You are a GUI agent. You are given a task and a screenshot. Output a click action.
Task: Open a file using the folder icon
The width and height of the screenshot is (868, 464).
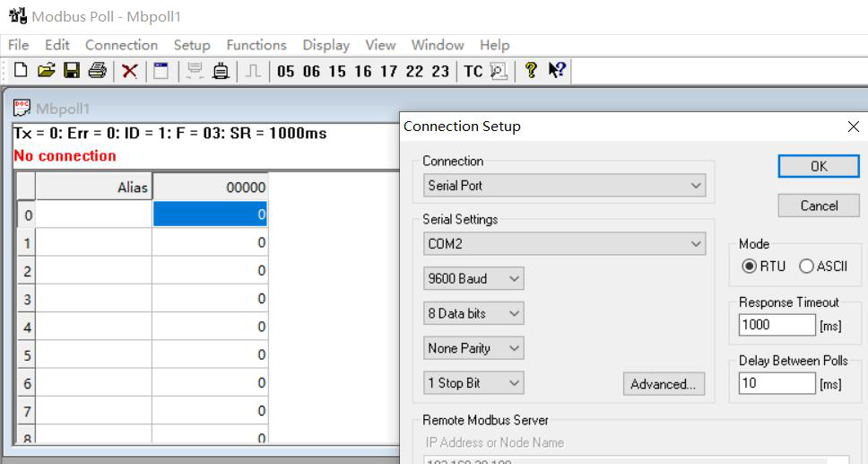coord(47,71)
